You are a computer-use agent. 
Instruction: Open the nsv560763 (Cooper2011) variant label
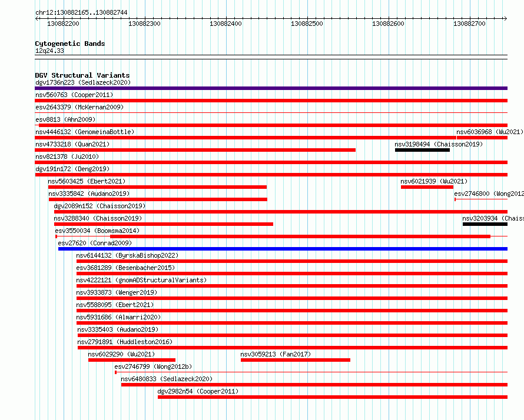point(74,95)
